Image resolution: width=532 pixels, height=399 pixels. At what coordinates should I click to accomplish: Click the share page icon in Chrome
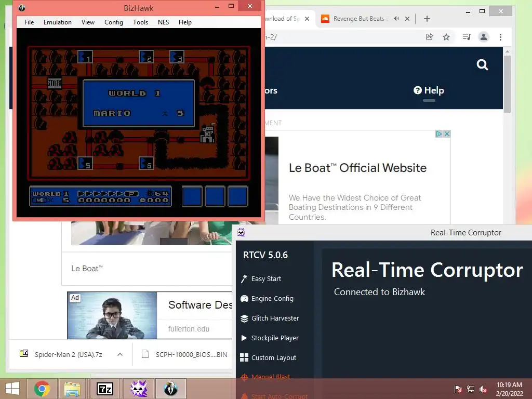(x=430, y=37)
